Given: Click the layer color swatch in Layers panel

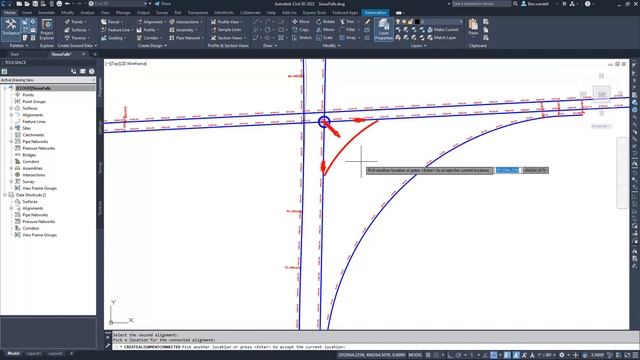Looking at the screenshot, I should pyautogui.click(x=417, y=22).
